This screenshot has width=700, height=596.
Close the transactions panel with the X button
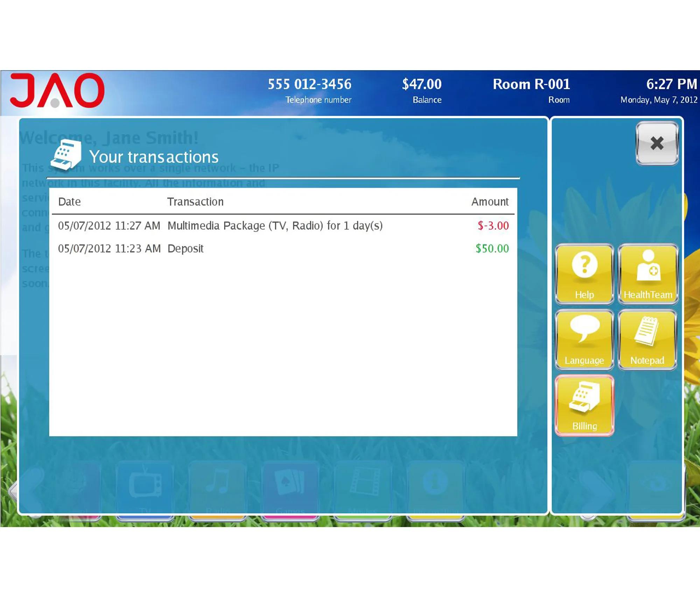(657, 143)
